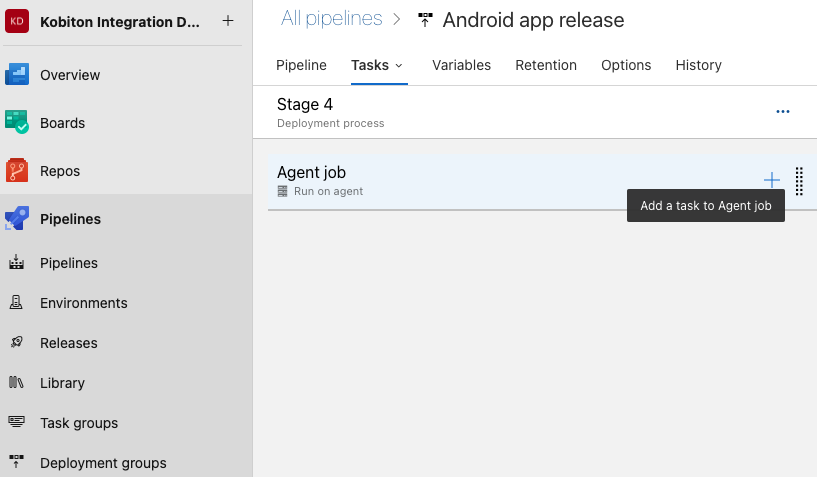
Task: Click the All pipelines breadcrumb link
Action: (x=331, y=19)
